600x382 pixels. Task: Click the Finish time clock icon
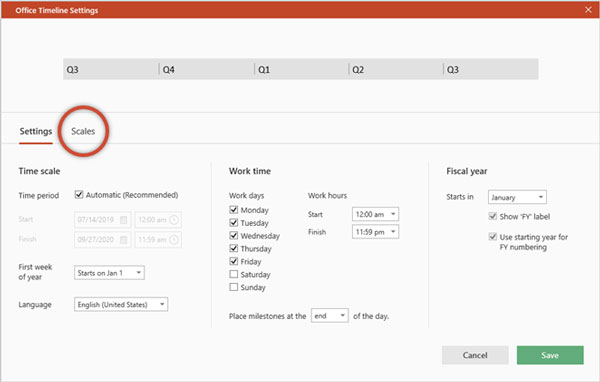pos(174,240)
